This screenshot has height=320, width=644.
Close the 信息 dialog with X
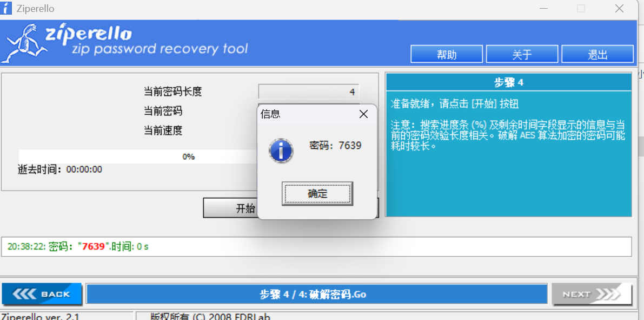point(363,114)
